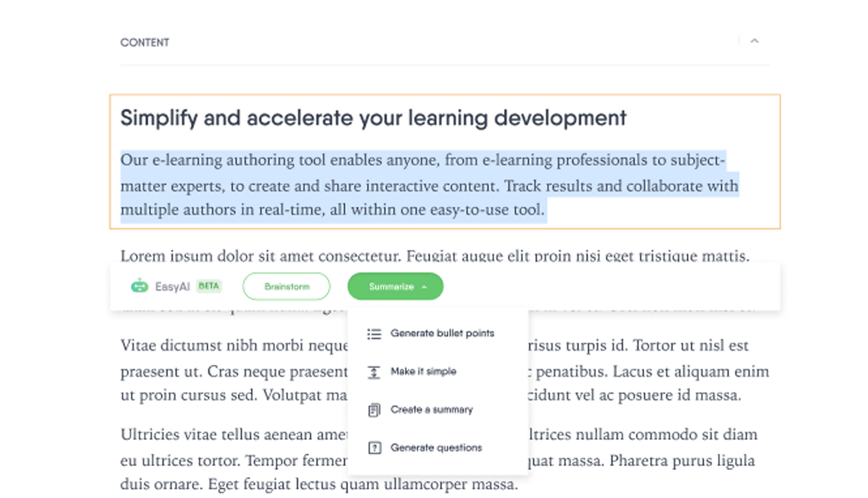Click the Simplify and accelerate heading
The width and height of the screenshot is (868, 498).
pyautogui.click(x=373, y=118)
